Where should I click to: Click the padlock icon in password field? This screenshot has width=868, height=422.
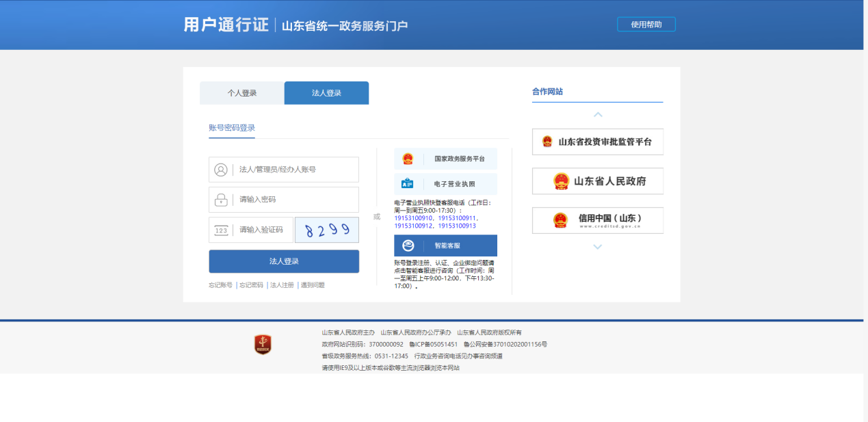[x=221, y=200]
